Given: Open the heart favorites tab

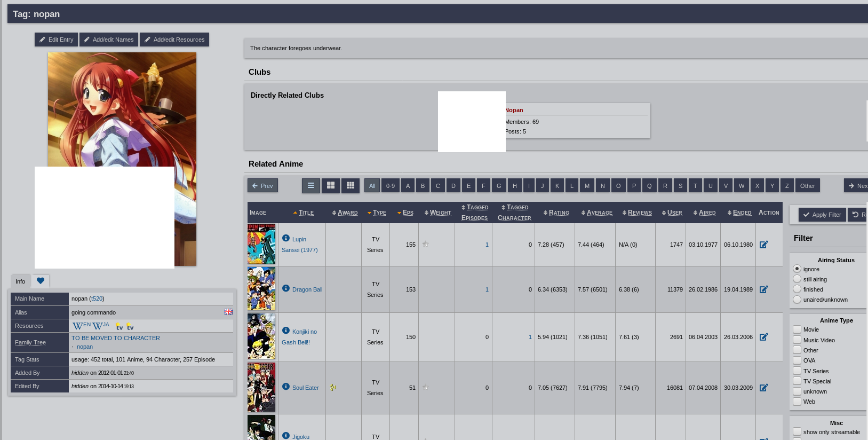Looking at the screenshot, I should (x=41, y=281).
